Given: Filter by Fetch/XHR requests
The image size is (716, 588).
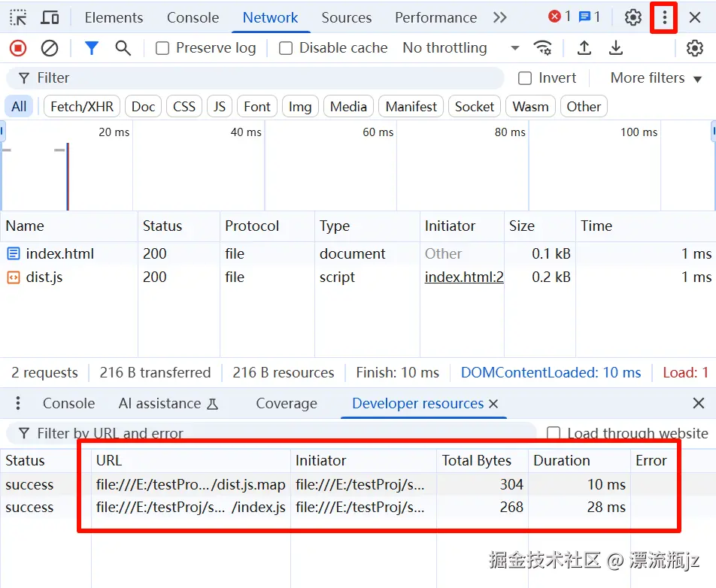Looking at the screenshot, I should 82,106.
